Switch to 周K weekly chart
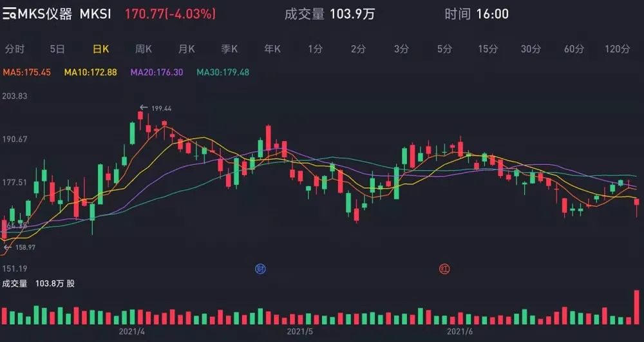 click(x=144, y=50)
